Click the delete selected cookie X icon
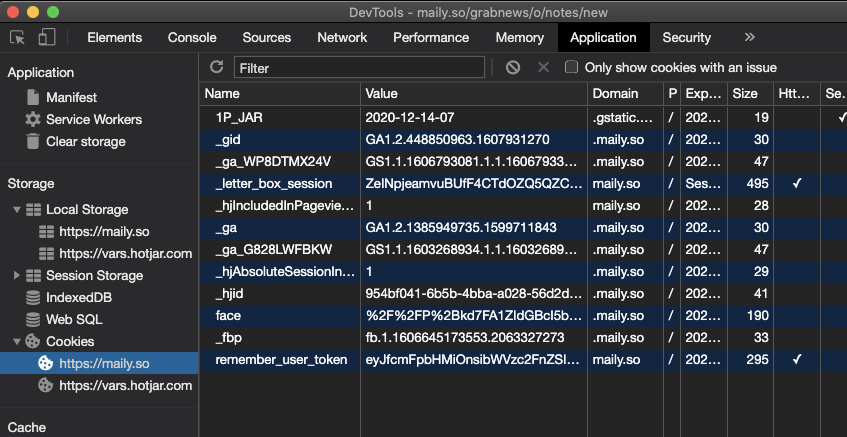847x437 pixels. (543, 68)
